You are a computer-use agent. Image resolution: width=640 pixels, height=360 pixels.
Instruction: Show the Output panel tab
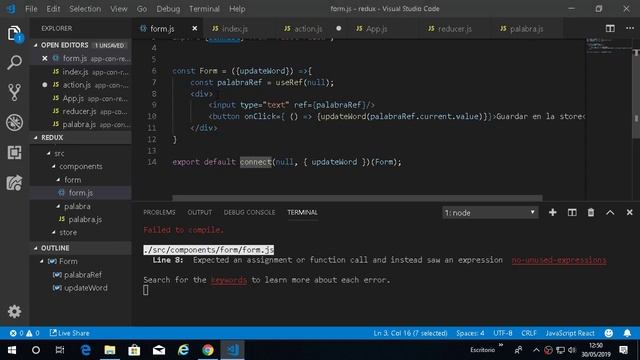point(200,212)
